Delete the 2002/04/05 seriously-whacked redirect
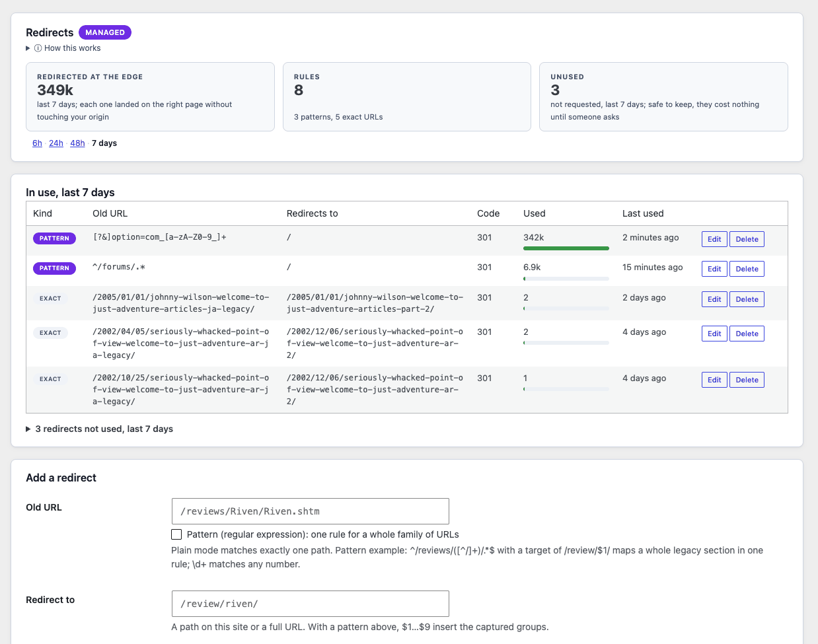 point(747,334)
